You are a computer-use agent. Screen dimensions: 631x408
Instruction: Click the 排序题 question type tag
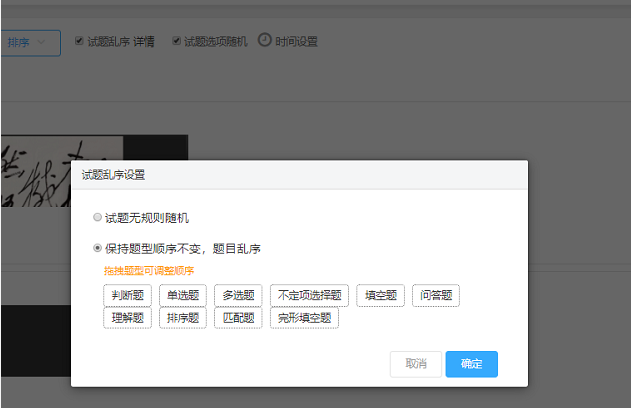pos(183,318)
